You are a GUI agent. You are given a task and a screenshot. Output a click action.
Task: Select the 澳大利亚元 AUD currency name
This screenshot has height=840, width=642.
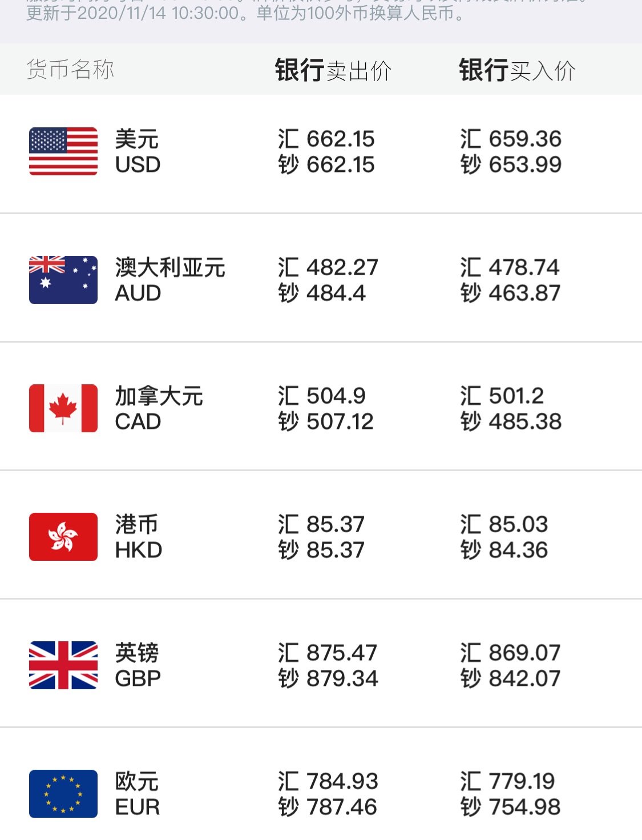[x=170, y=280]
